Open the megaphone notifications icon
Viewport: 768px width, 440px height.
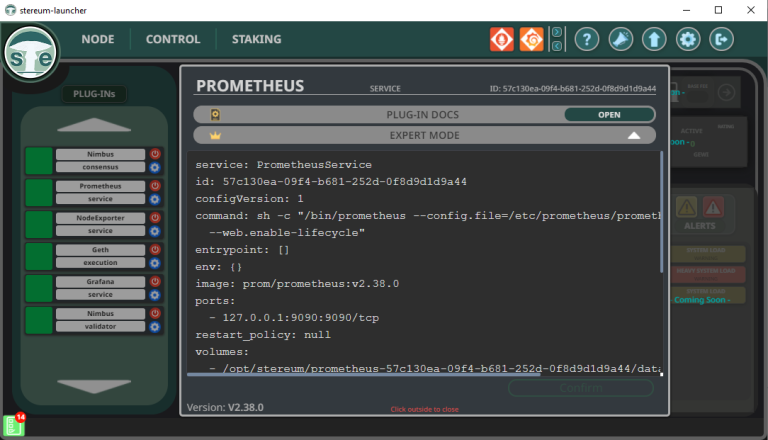(x=621, y=39)
